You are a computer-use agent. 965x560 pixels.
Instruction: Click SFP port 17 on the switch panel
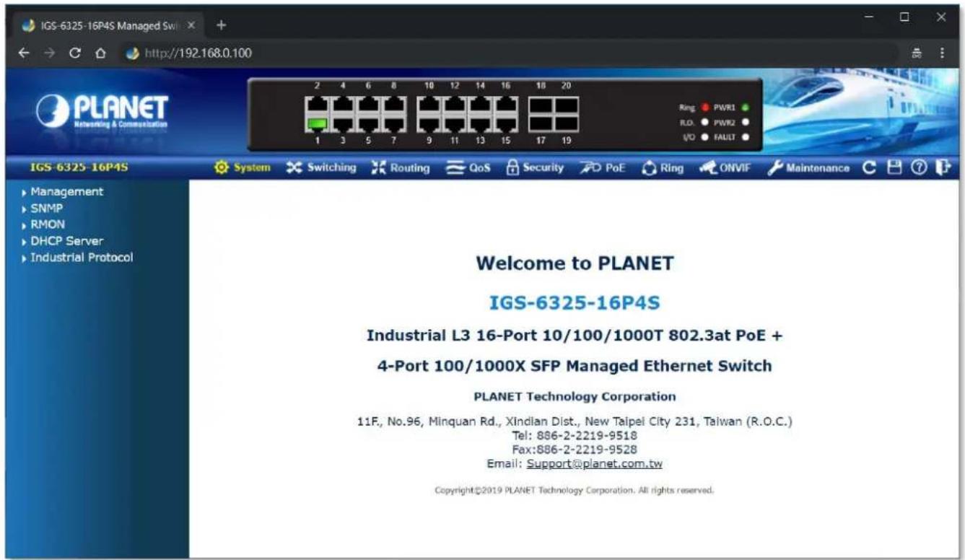(x=541, y=124)
